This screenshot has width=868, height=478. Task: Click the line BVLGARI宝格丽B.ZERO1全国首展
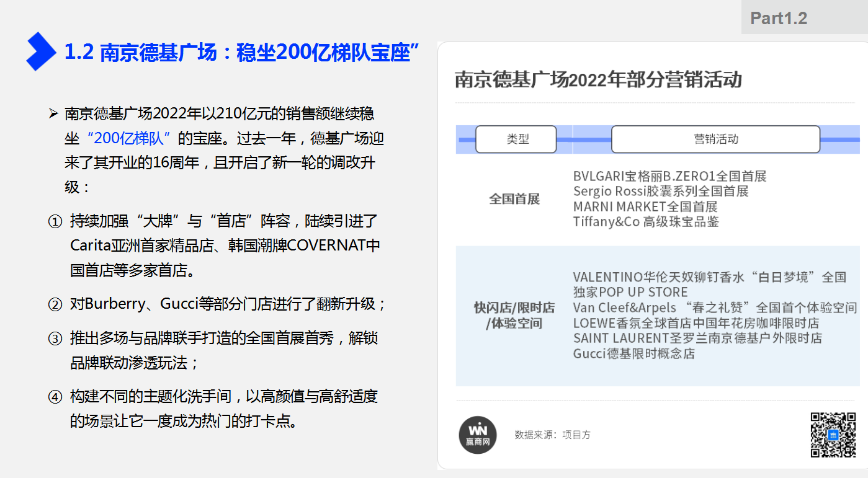670,176
